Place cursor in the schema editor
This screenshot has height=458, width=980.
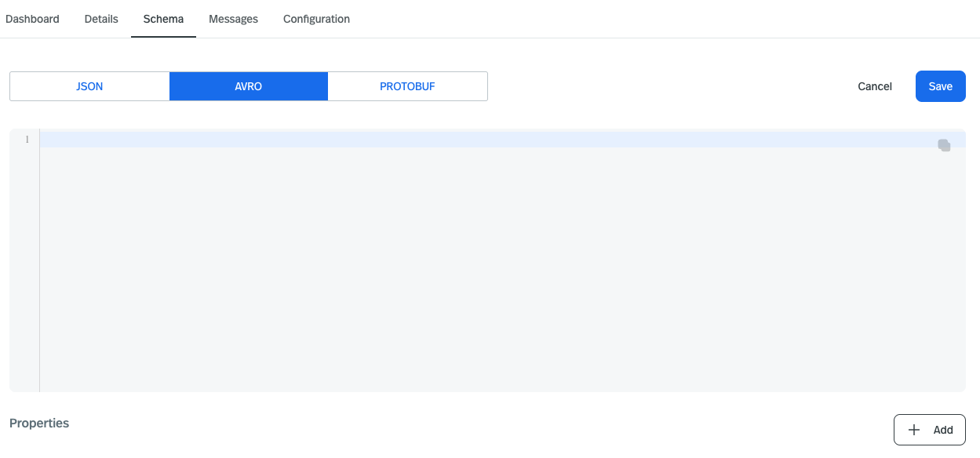click(x=471, y=259)
